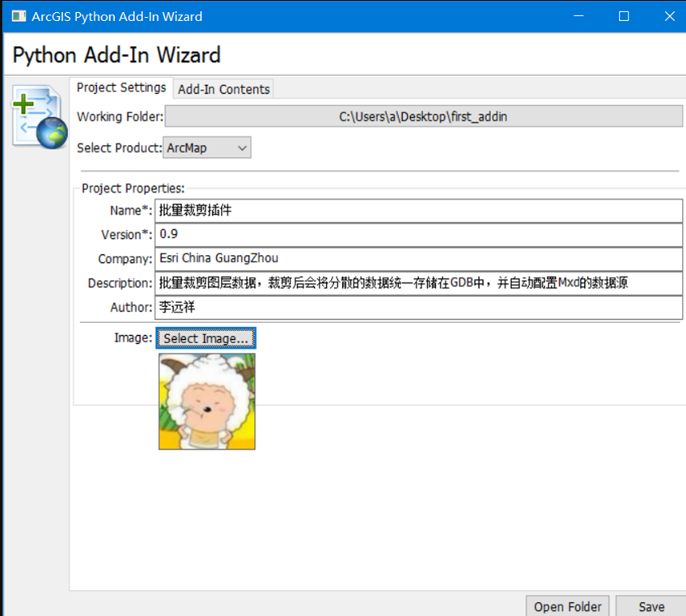
Task: Focus the Version field showing 0.9
Action: [419, 235]
